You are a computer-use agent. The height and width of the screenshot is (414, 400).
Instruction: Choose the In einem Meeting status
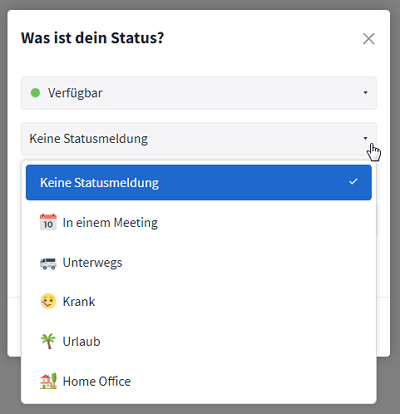point(199,222)
